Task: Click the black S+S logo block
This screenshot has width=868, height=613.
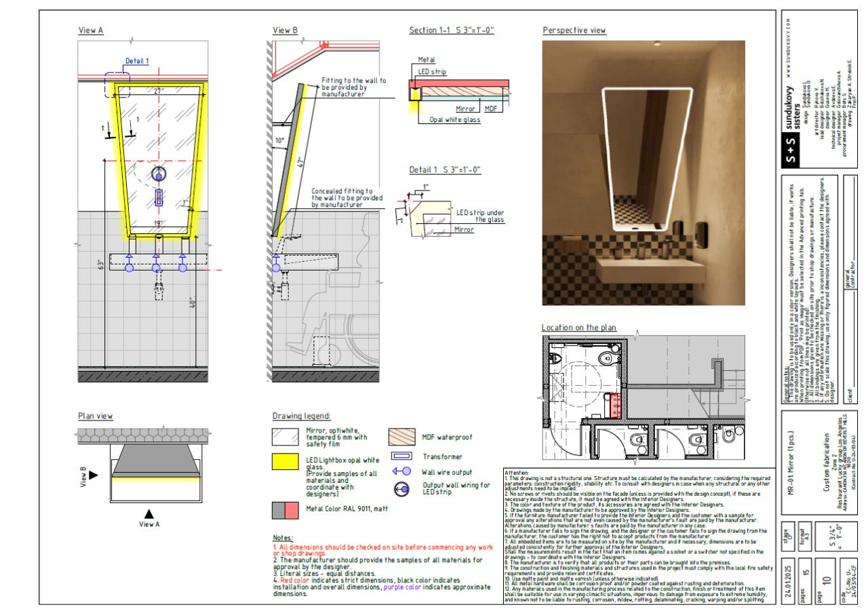Action: pos(789,151)
